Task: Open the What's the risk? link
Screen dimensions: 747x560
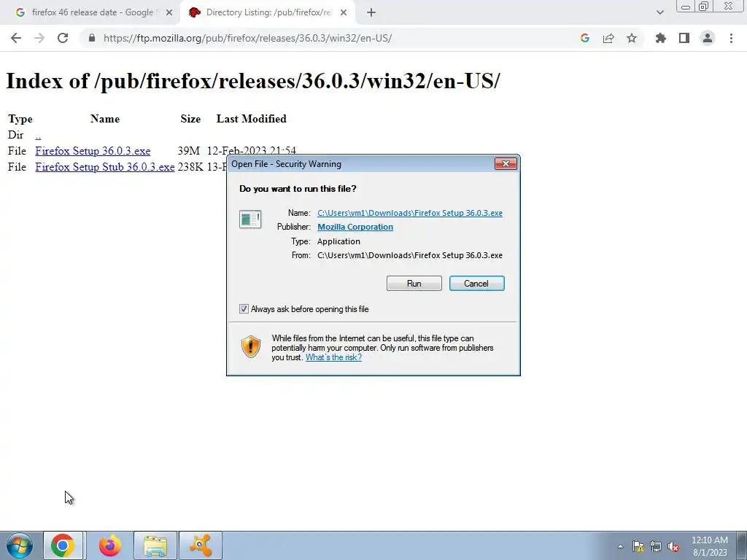Action: [x=333, y=357]
